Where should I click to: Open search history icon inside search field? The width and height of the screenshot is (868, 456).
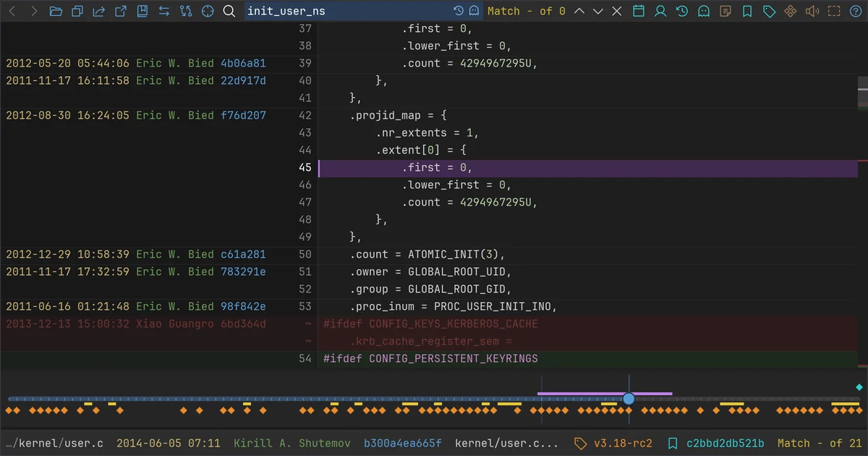[x=459, y=11]
